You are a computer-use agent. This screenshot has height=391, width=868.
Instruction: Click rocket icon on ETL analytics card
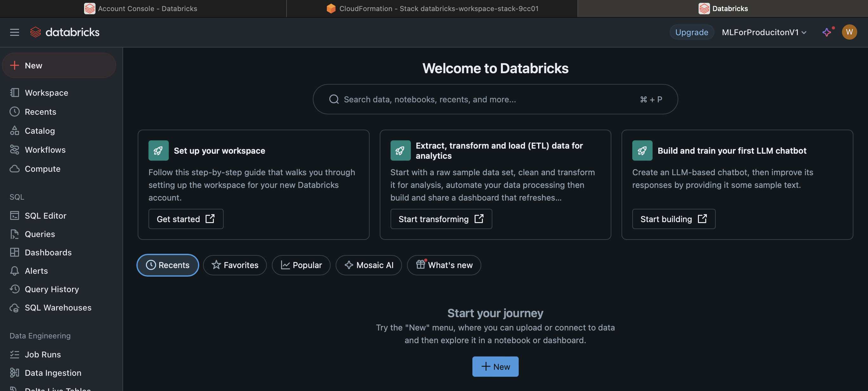pyautogui.click(x=400, y=151)
